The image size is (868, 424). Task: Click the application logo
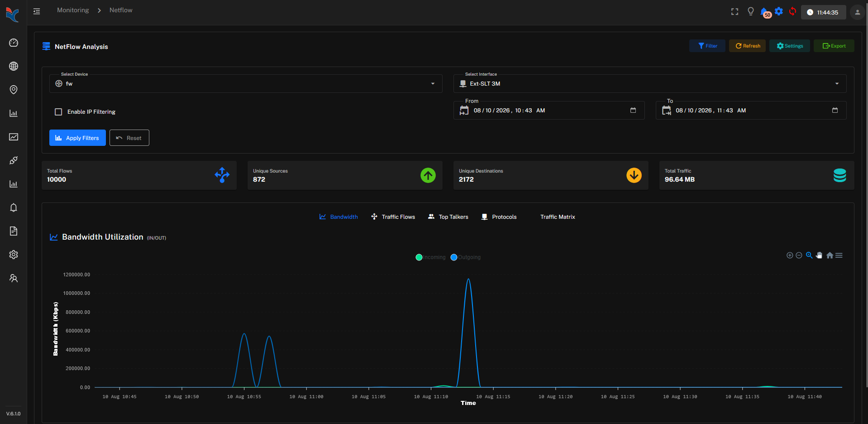13,14
